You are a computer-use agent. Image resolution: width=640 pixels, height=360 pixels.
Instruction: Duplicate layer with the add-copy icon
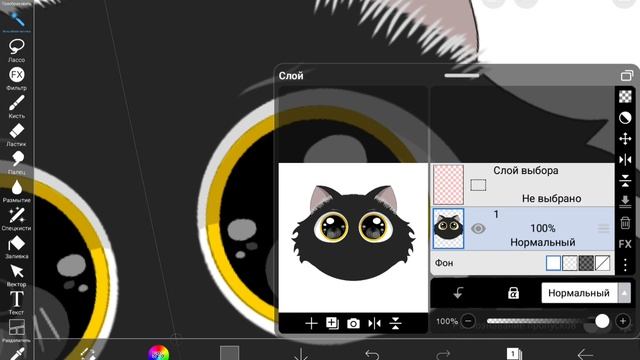(332, 323)
